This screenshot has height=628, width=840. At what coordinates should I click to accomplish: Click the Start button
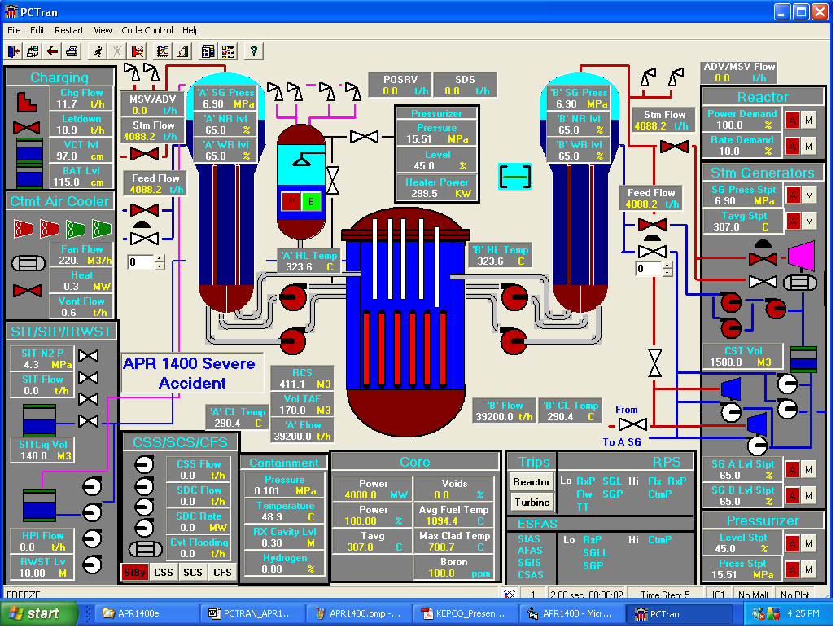pyautogui.click(x=38, y=613)
